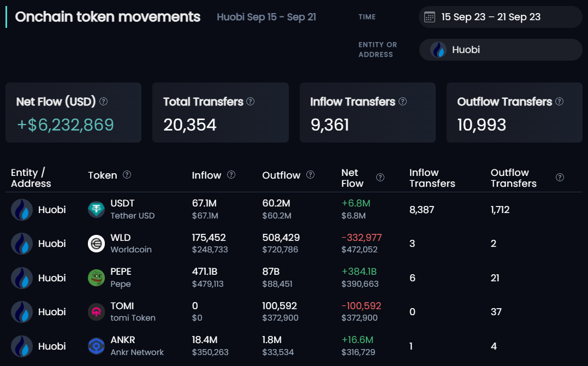The image size is (588, 366).
Task: Click the USDT net flow value +6.8M
Action: point(356,203)
